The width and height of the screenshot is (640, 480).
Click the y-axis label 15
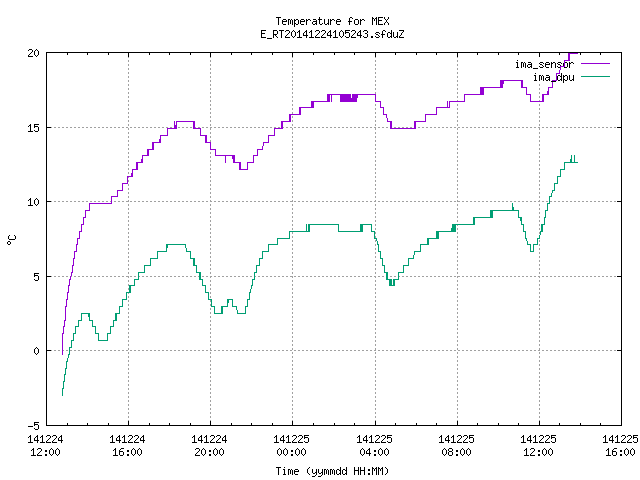coord(33,128)
